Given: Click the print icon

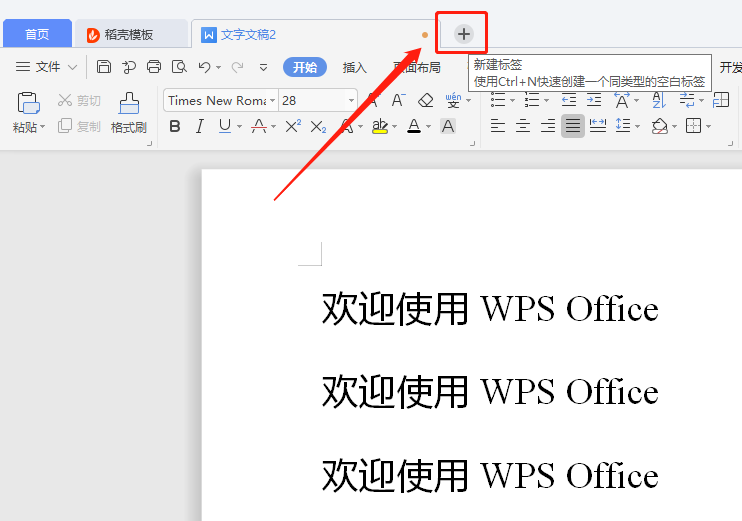Looking at the screenshot, I should click(153, 67).
